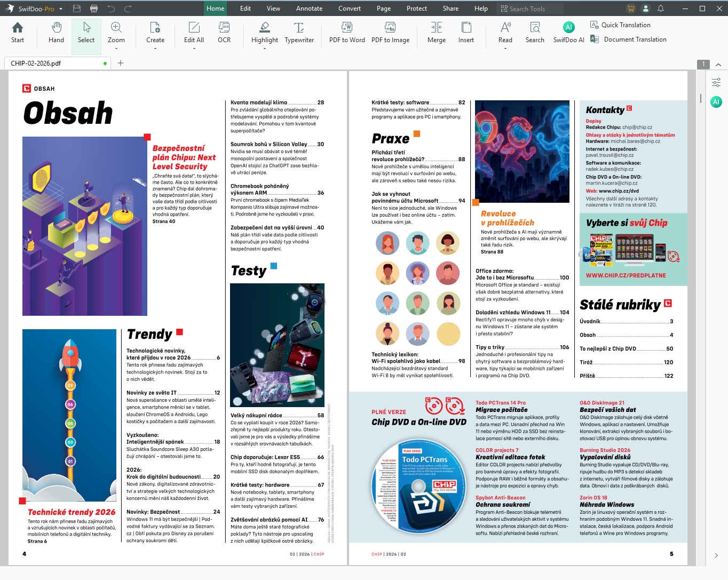Click the vertical scrollbar thumb
The image size is (728, 580).
coord(700,98)
